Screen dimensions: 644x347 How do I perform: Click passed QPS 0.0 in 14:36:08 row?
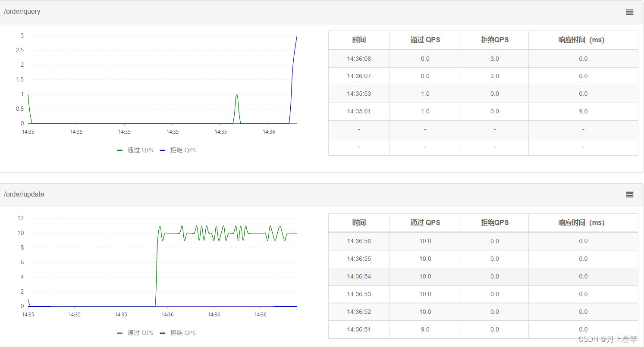425,59
